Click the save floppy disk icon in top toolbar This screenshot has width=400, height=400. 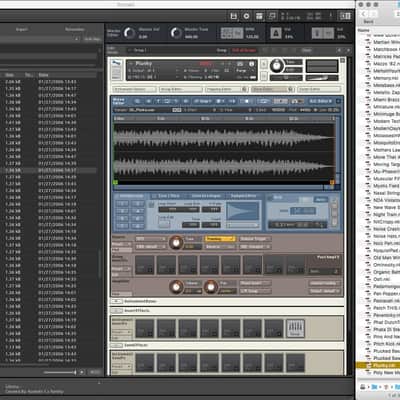[234, 16]
